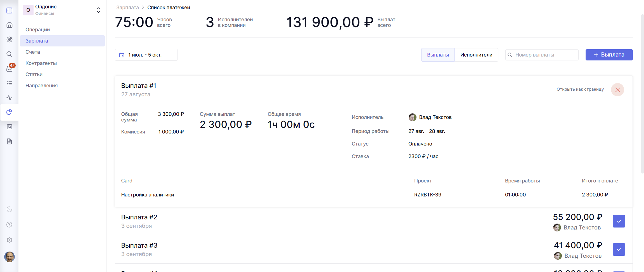Toggle dark mode moon icon
644x272 pixels.
pyautogui.click(x=9, y=209)
